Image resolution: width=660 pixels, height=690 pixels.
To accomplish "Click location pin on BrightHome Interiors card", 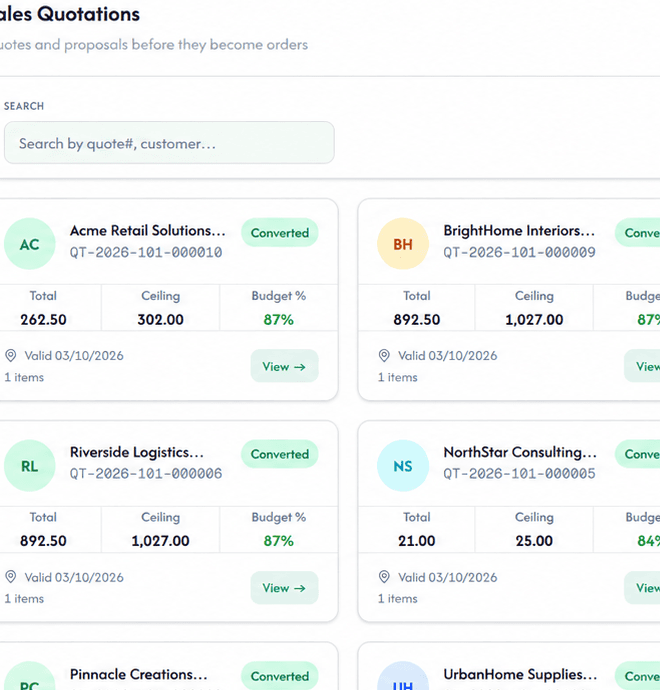I will tap(384, 356).
